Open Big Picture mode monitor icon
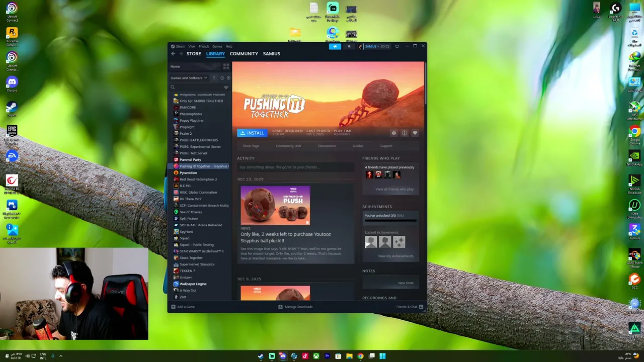 point(397,46)
